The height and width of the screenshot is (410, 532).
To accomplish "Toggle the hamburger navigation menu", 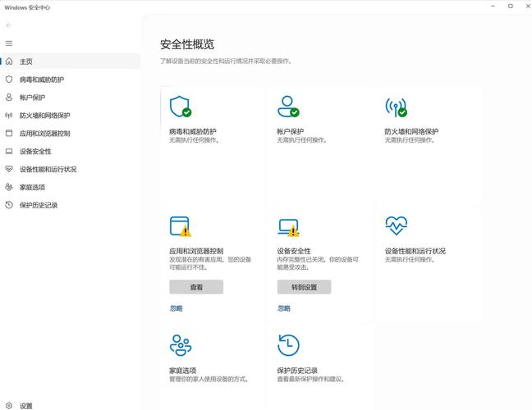I will coord(9,43).
